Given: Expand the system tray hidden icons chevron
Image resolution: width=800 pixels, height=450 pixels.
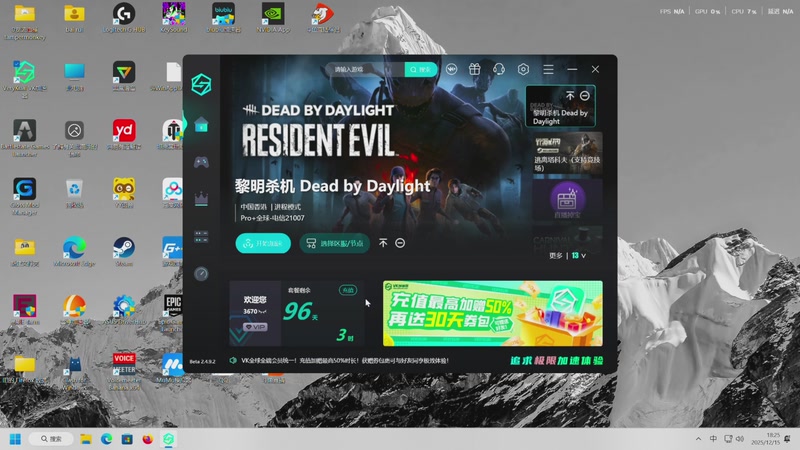Looking at the screenshot, I should (x=698, y=439).
